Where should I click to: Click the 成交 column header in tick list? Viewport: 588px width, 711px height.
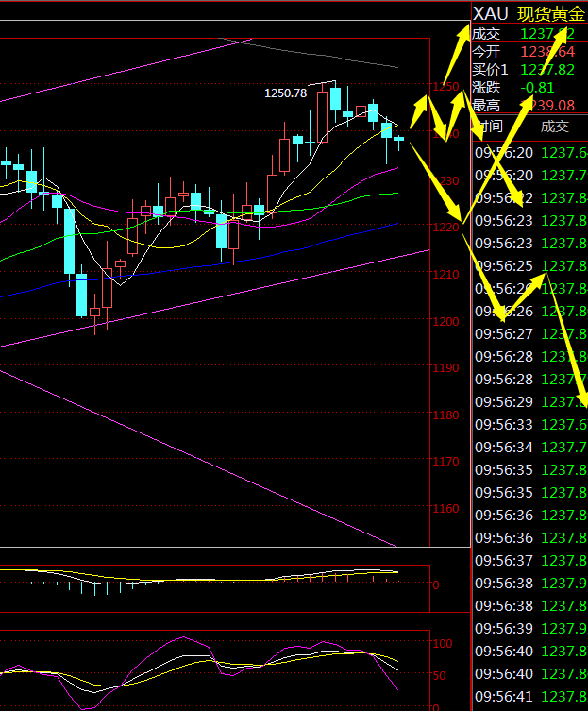tap(554, 127)
